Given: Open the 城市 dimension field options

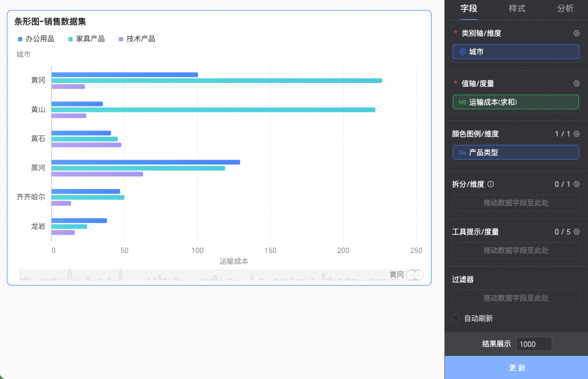Looking at the screenshot, I should coord(516,52).
